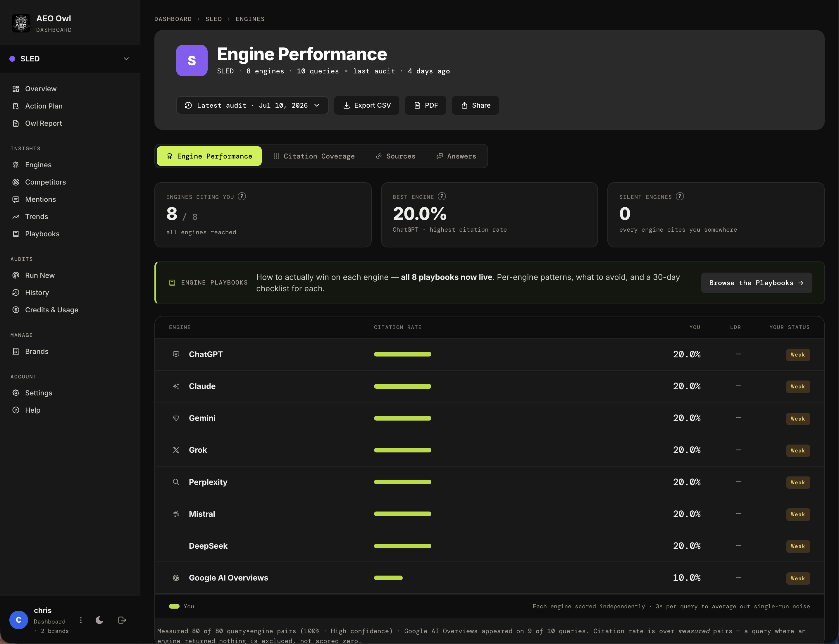Select the Engine Performance tab

(209, 156)
